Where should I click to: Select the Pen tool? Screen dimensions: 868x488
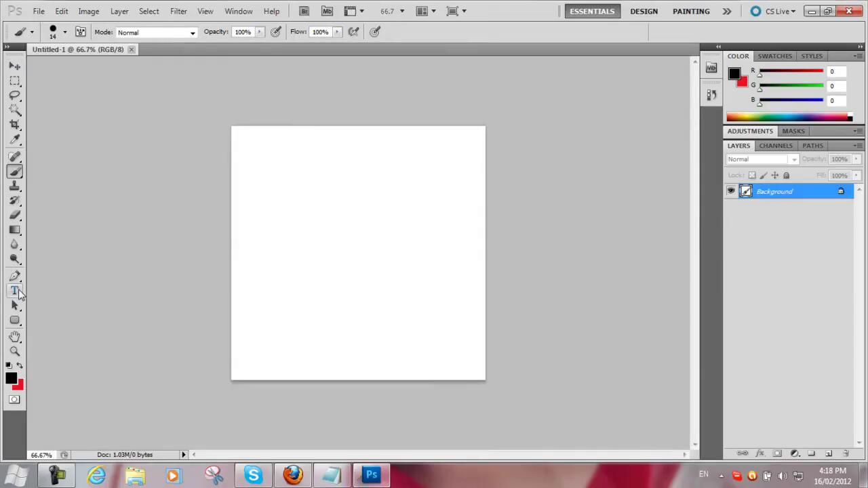(14, 276)
